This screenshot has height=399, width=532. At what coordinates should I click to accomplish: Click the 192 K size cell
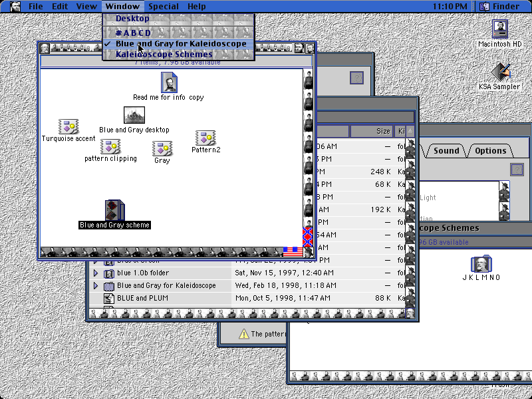[380, 209]
